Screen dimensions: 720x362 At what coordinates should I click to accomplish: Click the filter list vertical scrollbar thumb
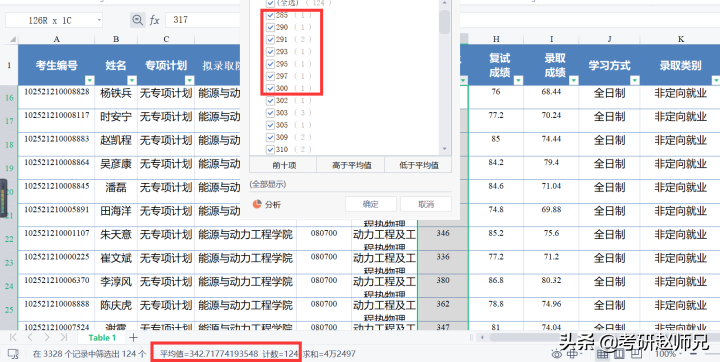[444, 22]
